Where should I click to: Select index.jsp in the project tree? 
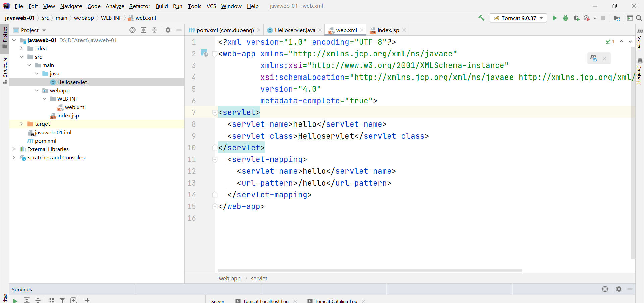tap(68, 115)
